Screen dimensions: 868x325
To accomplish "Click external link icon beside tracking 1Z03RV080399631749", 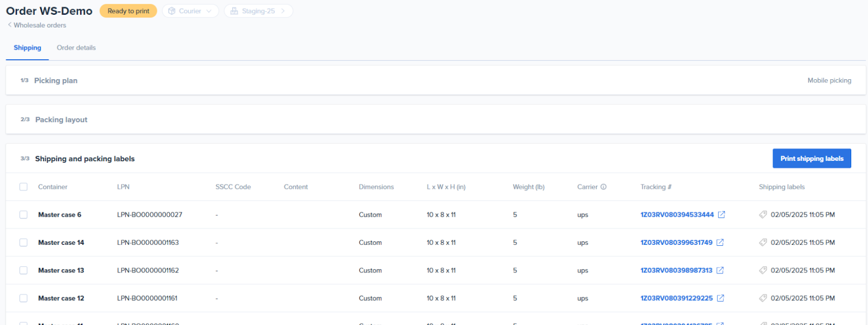I will (720, 243).
